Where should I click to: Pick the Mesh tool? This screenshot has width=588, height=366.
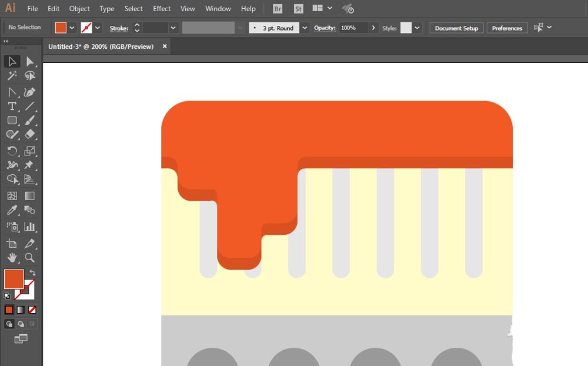click(12, 196)
